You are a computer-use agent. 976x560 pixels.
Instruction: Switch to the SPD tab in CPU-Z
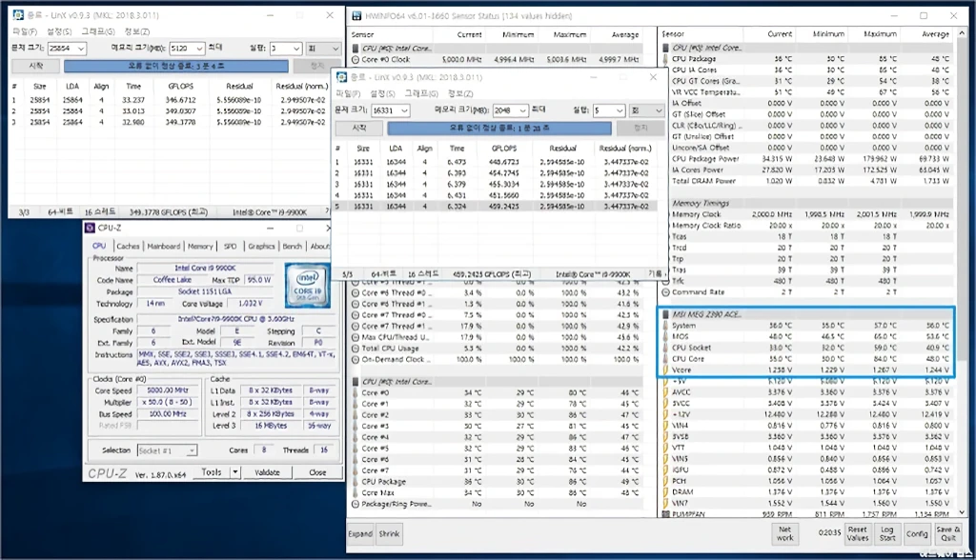click(231, 247)
